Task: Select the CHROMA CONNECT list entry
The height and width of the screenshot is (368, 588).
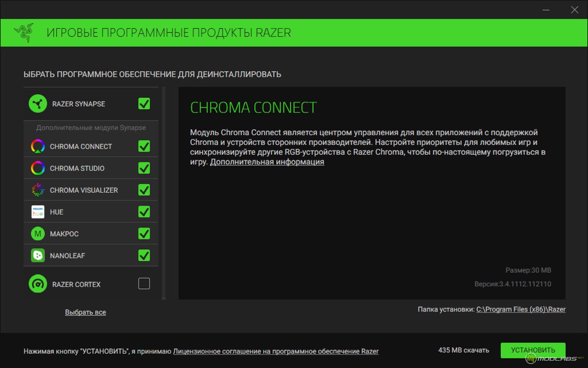Action: point(91,146)
